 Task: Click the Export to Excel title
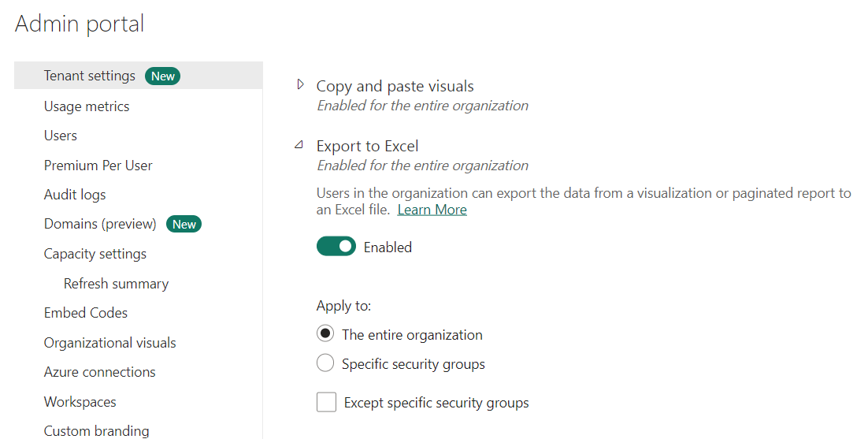(x=368, y=146)
